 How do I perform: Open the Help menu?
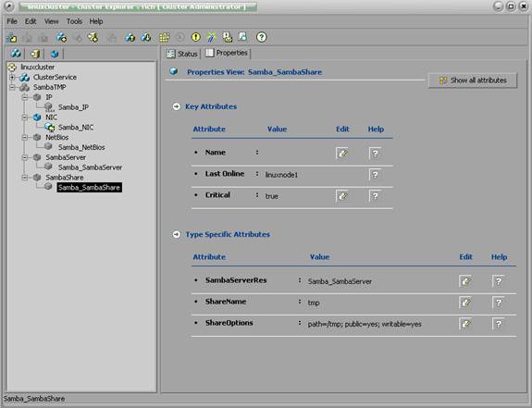[96, 21]
